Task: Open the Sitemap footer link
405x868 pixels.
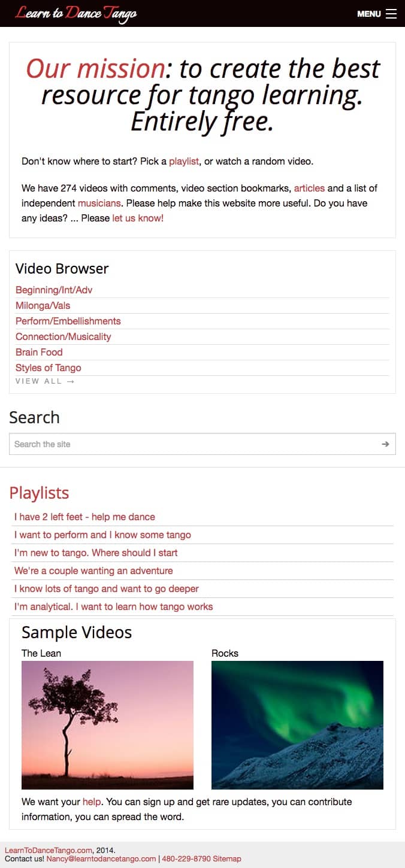Action: coord(227,858)
